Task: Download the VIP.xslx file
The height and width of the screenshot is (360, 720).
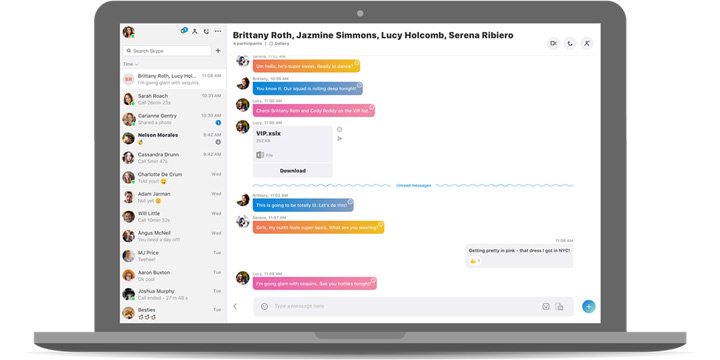Action: [x=292, y=171]
